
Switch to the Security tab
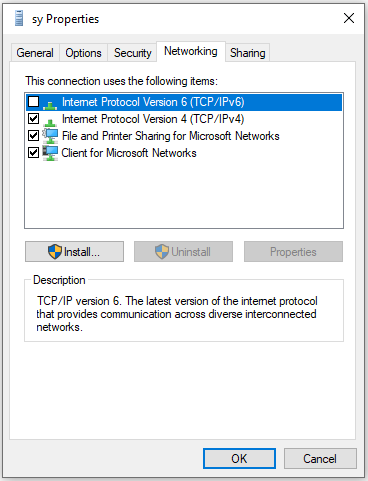tap(132, 53)
